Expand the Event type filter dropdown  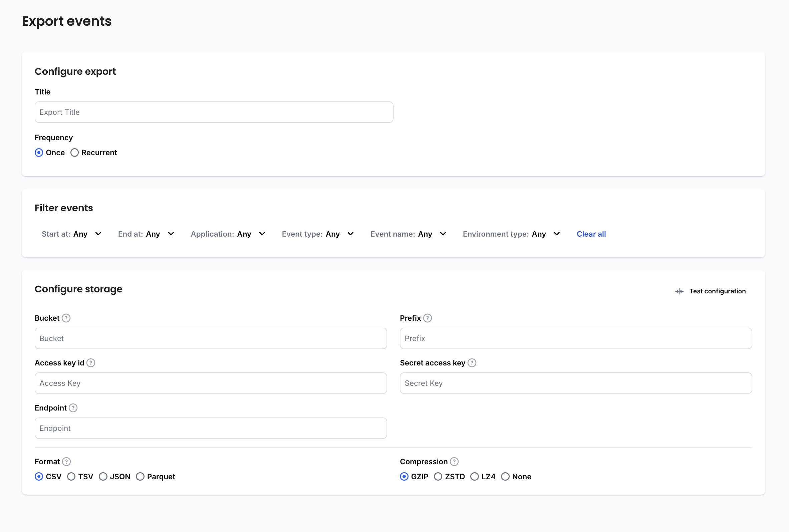pyautogui.click(x=318, y=234)
